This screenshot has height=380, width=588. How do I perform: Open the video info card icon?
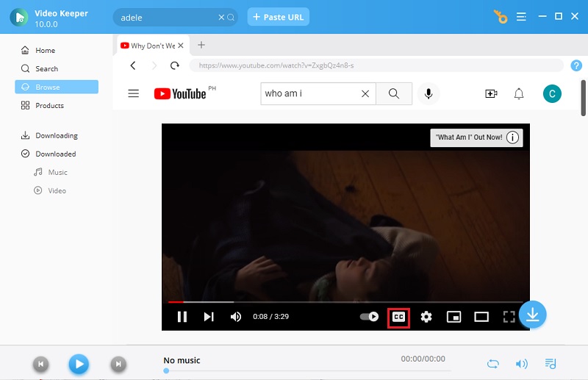click(x=512, y=137)
